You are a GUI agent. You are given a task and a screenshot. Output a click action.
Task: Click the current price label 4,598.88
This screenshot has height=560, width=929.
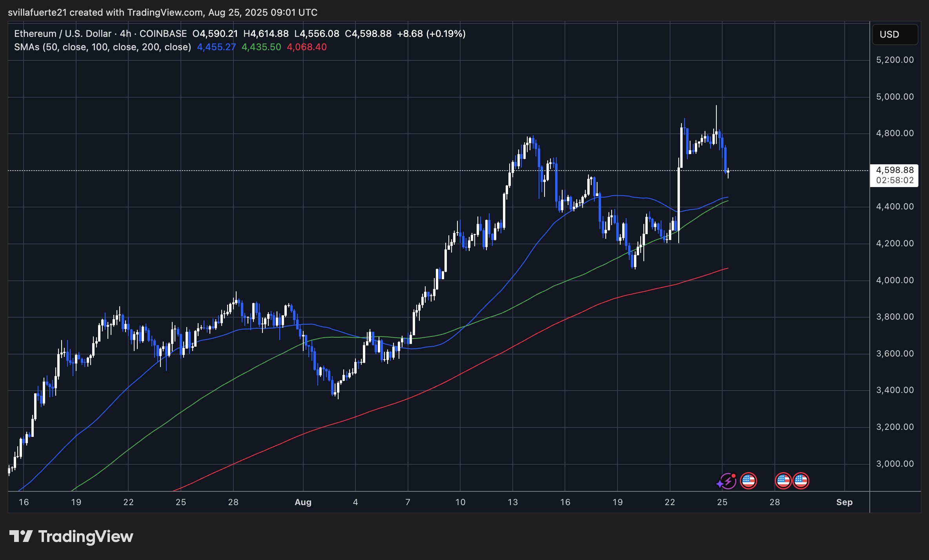(x=894, y=170)
